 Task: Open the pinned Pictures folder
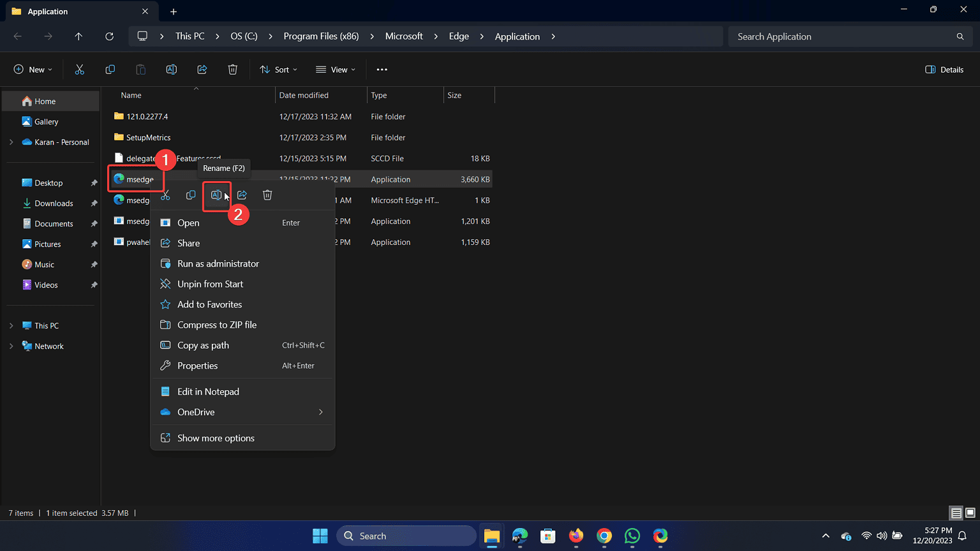(51, 244)
